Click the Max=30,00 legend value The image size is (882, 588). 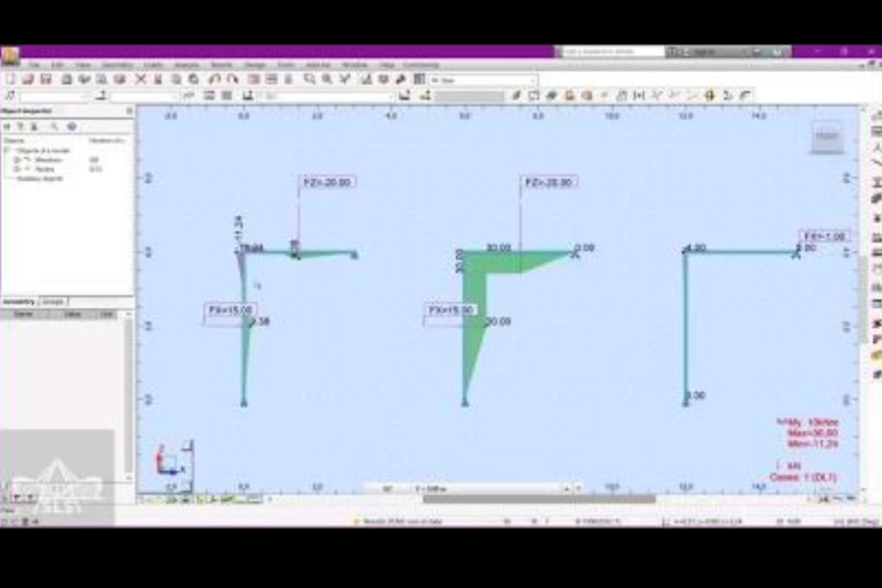pos(813,433)
